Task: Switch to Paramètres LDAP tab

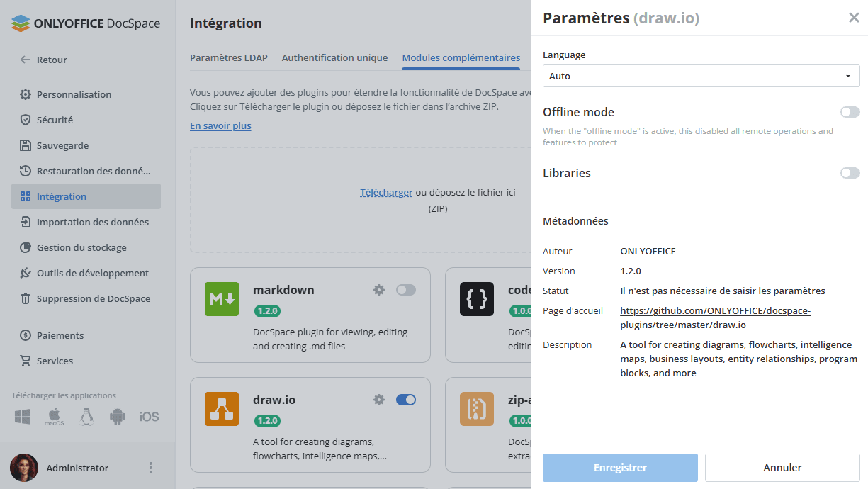Action: [229, 58]
